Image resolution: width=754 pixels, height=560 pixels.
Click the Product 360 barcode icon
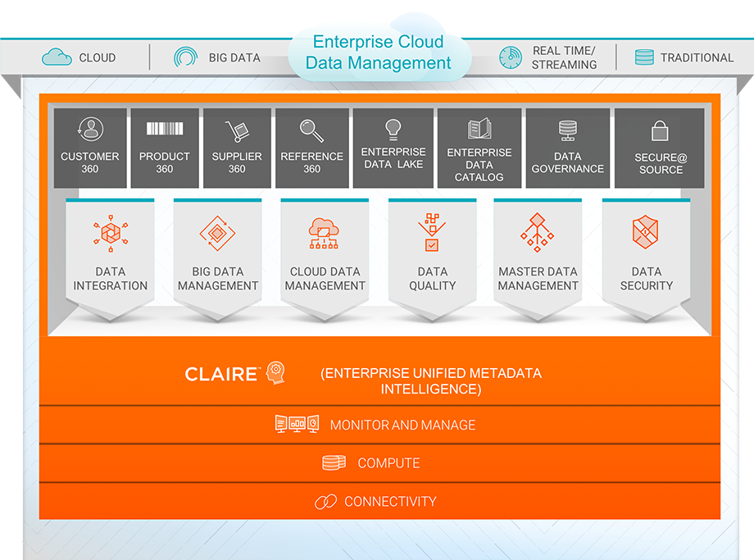point(165,128)
